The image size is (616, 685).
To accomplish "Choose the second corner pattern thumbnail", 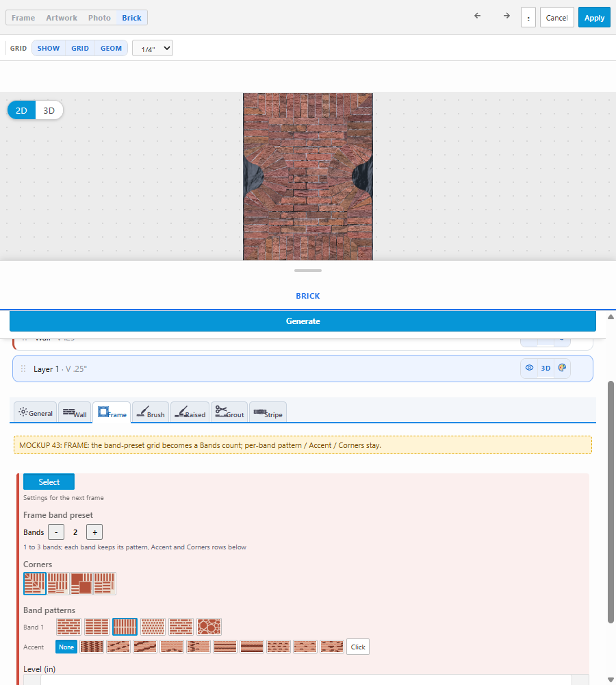I will pos(58,583).
